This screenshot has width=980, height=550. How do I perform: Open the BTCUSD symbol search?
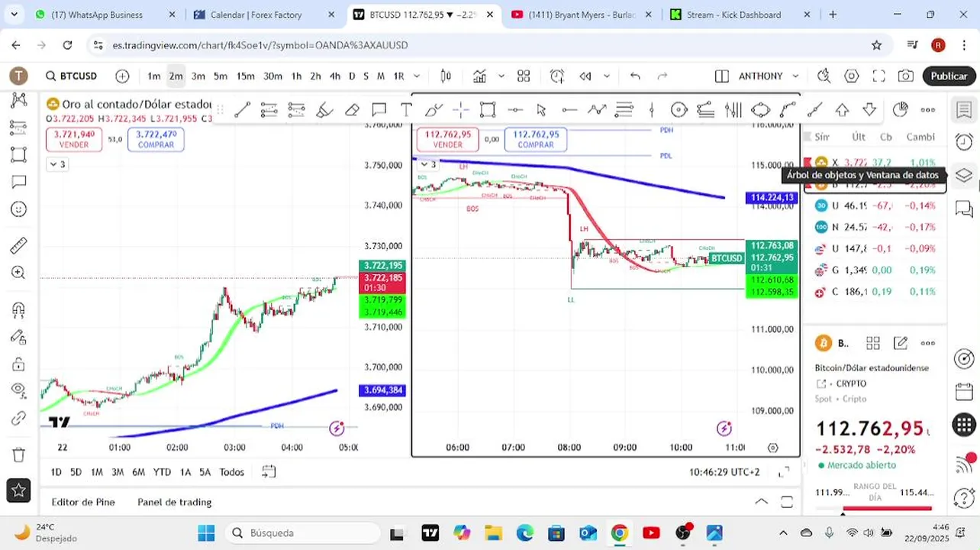[71, 76]
